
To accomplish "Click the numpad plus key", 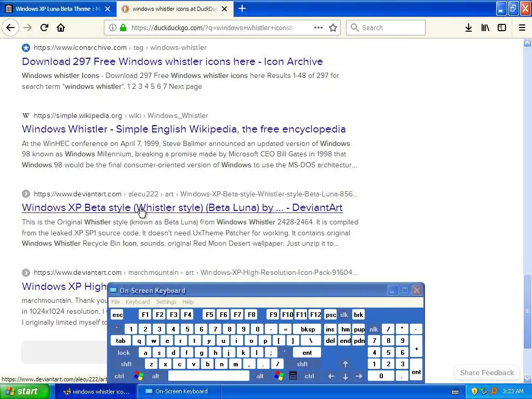I will coord(416,347).
